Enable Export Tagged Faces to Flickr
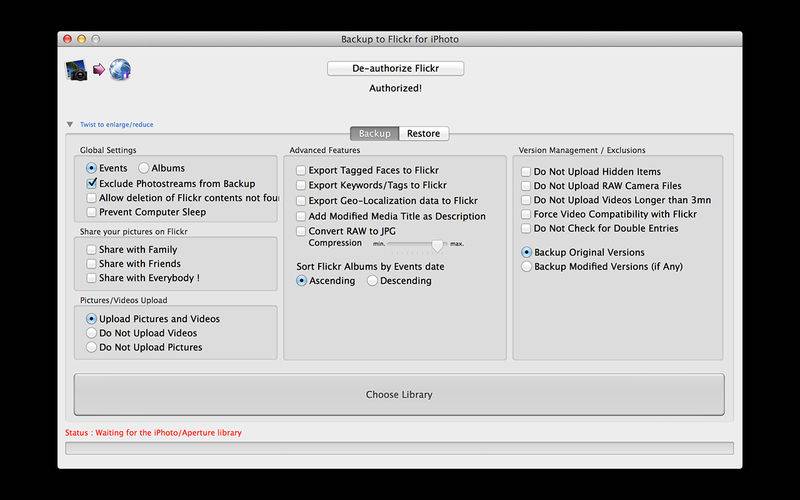 (301, 170)
